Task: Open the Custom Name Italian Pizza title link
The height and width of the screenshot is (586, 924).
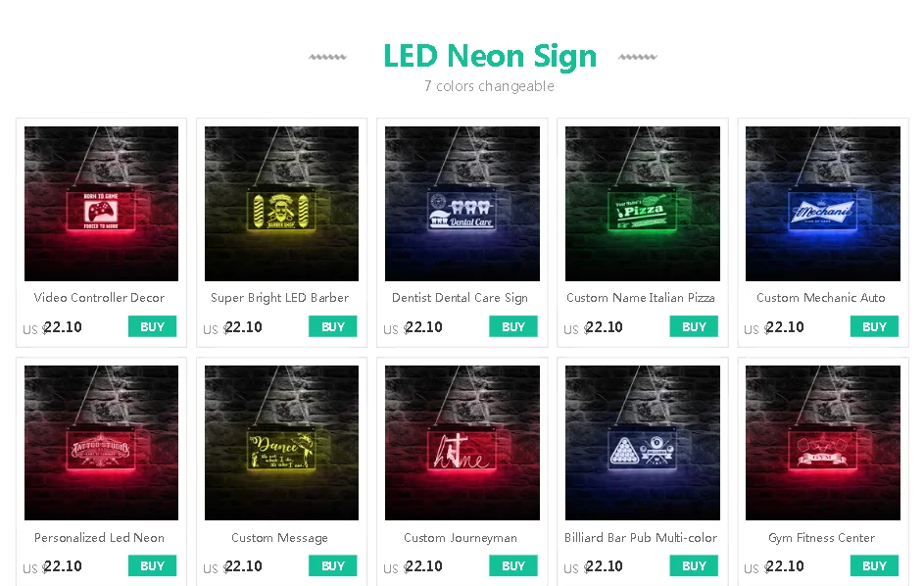Action: pyautogui.click(x=641, y=298)
